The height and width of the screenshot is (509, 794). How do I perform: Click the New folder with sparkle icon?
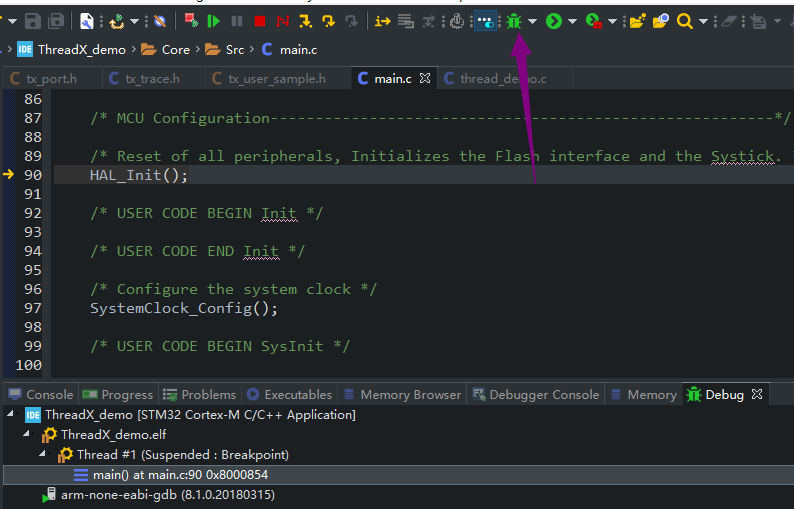point(638,21)
